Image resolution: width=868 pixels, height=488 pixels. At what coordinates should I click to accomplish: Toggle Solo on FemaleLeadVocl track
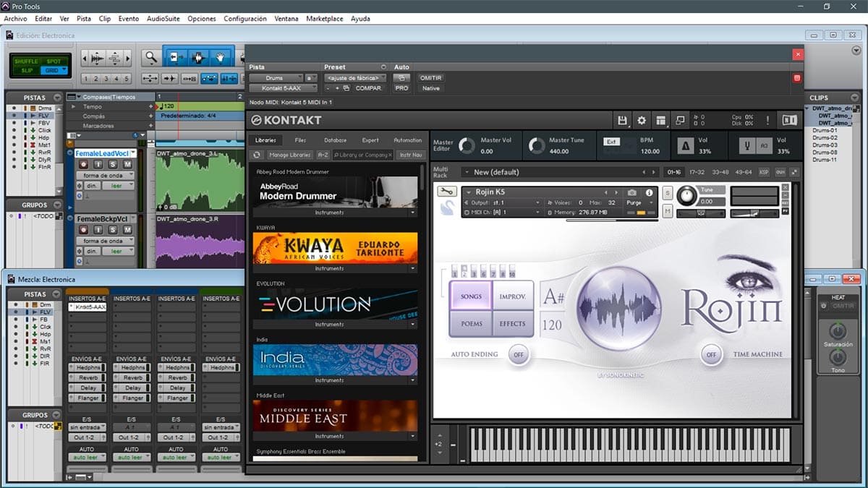click(113, 165)
